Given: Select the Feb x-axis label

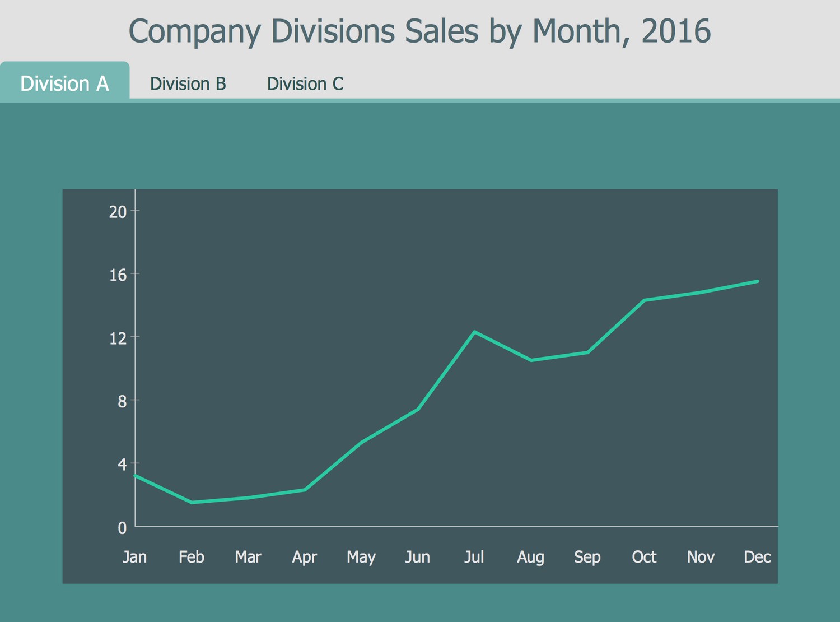Looking at the screenshot, I should tap(192, 557).
